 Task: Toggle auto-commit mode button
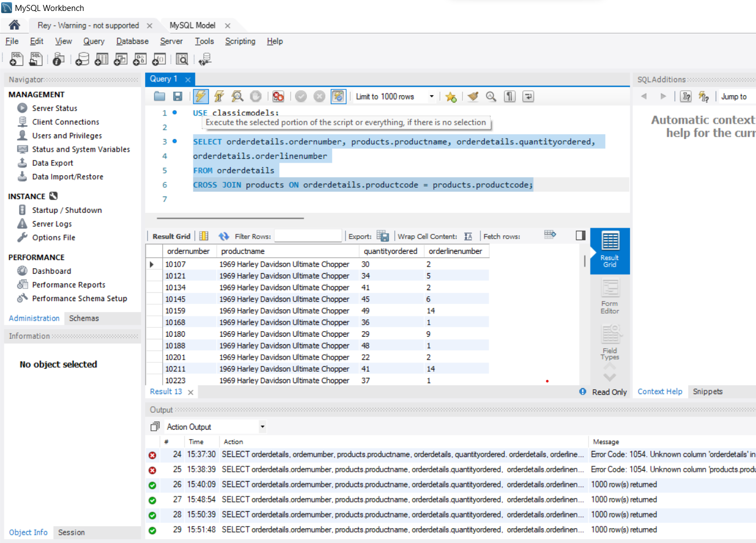pyautogui.click(x=339, y=96)
